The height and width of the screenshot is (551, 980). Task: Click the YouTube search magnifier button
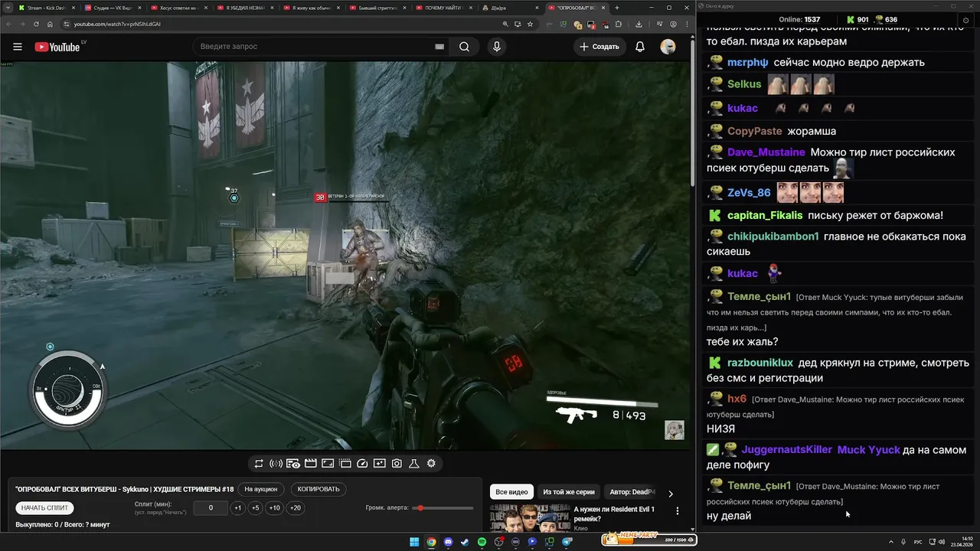464,47
